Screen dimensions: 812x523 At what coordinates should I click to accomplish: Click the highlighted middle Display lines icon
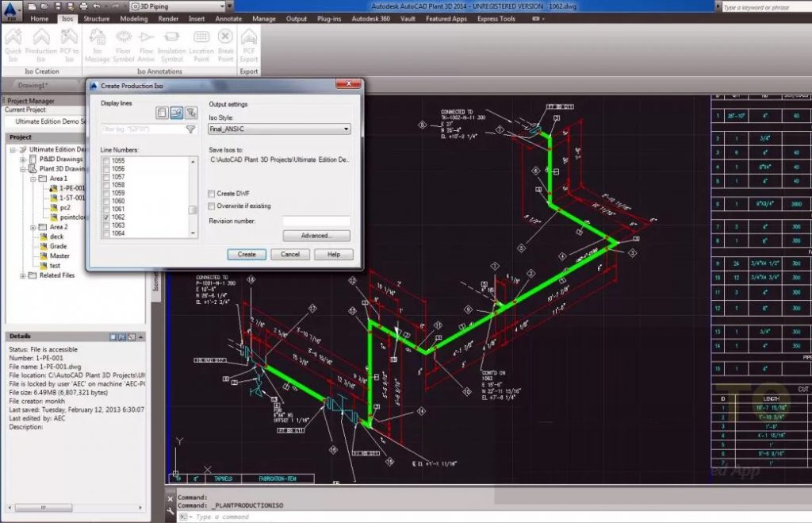pos(177,113)
